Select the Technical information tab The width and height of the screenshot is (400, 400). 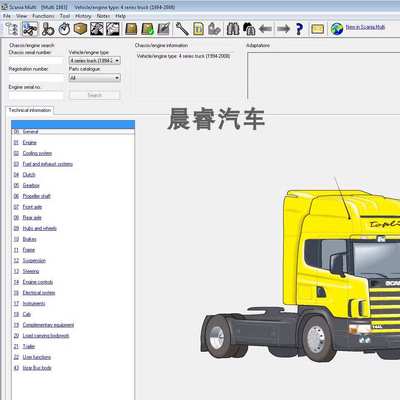click(x=30, y=110)
